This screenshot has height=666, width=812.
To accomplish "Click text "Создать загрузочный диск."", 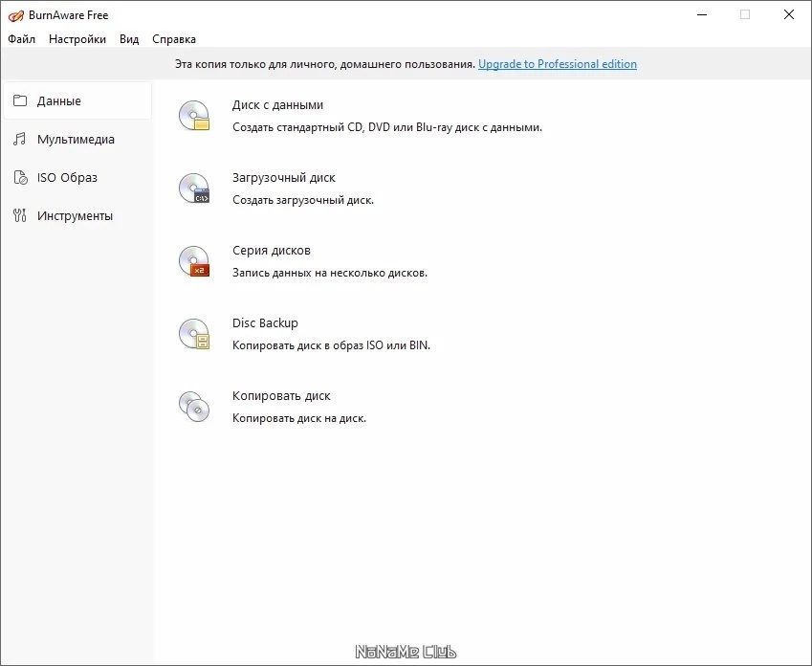I will 303,200.
